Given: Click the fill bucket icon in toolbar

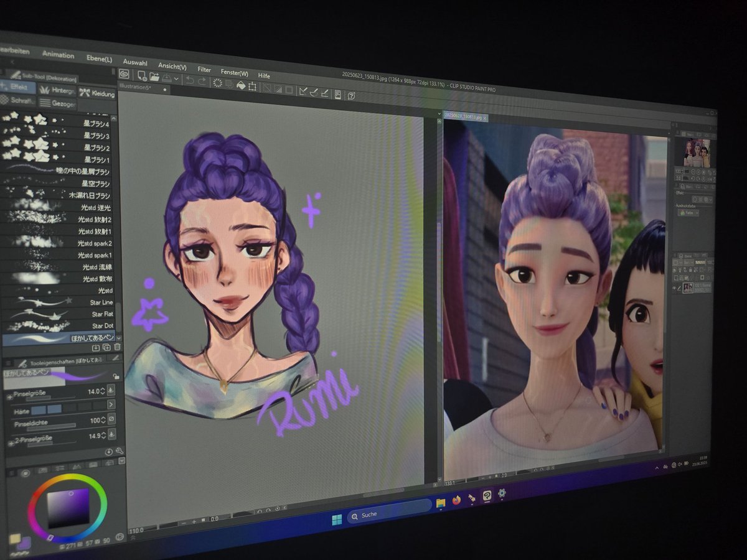Looking at the screenshot, I should (x=241, y=85).
